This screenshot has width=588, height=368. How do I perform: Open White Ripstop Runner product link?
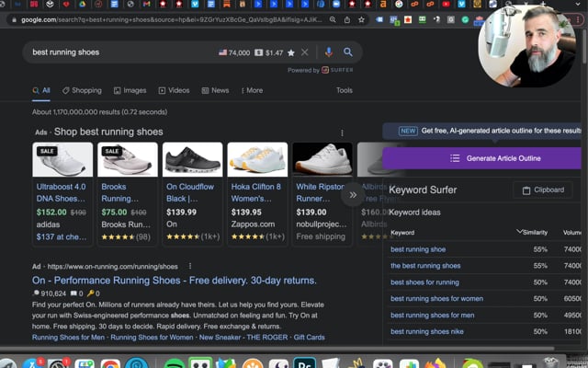(321, 192)
